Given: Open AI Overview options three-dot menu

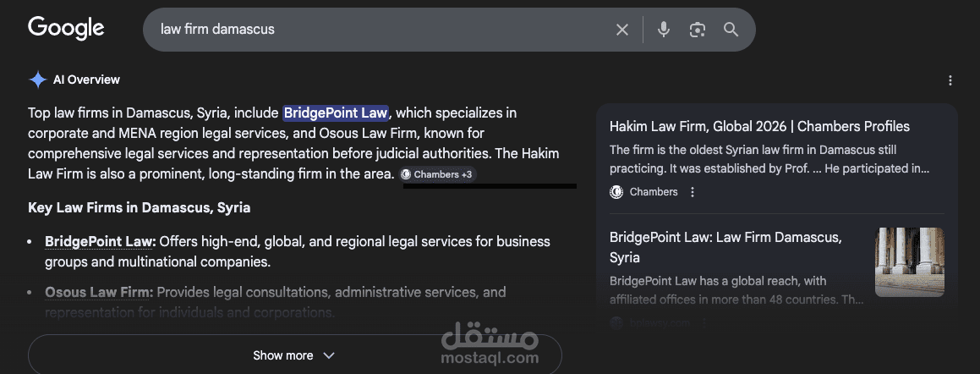Looking at the screenshot, I should click(950, 80).
